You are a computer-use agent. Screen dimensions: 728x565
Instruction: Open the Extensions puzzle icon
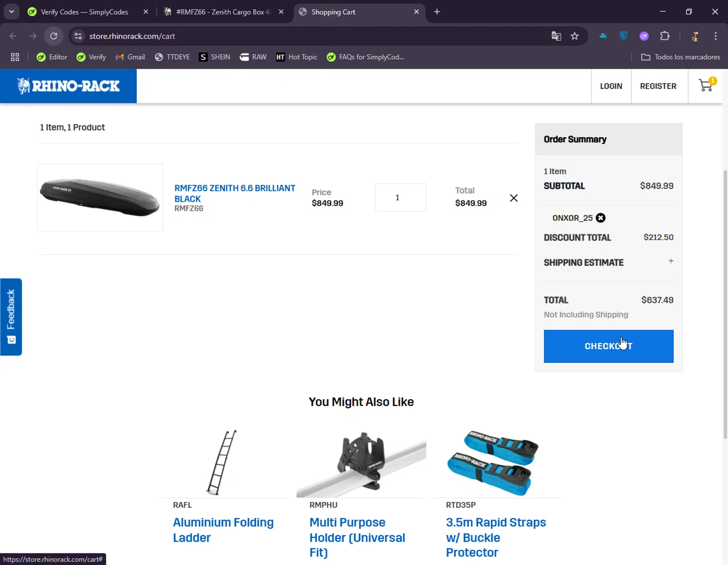[x=665, y=36]
